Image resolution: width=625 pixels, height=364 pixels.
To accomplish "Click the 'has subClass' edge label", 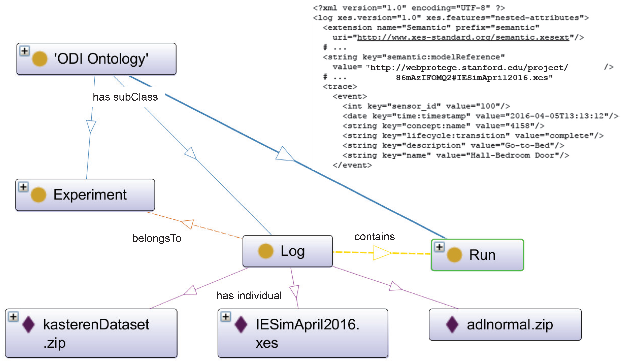I will 125,97.
